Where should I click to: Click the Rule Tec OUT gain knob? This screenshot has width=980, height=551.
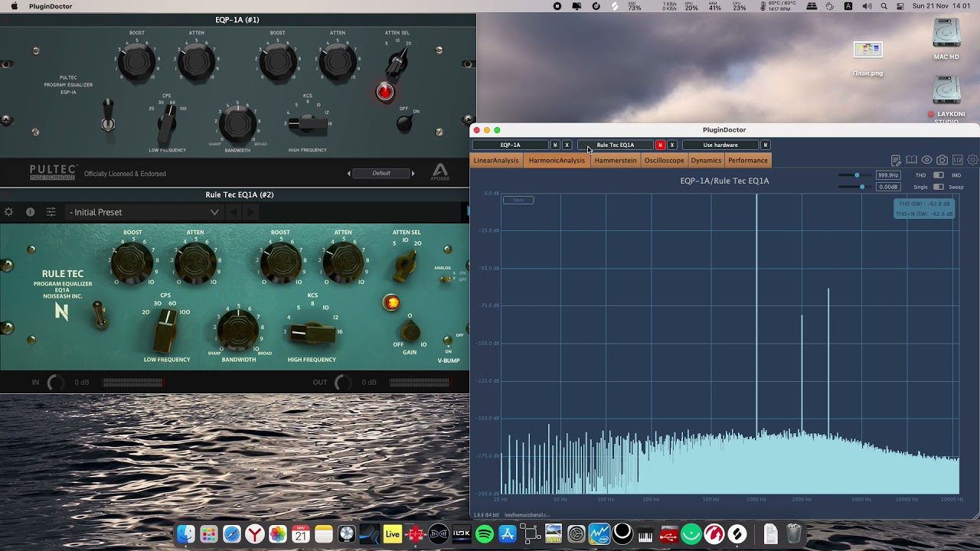(x=343, y=383)
